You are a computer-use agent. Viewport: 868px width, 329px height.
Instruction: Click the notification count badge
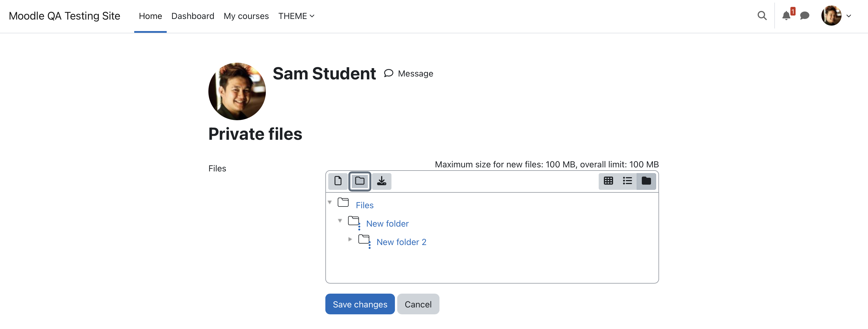792,12
